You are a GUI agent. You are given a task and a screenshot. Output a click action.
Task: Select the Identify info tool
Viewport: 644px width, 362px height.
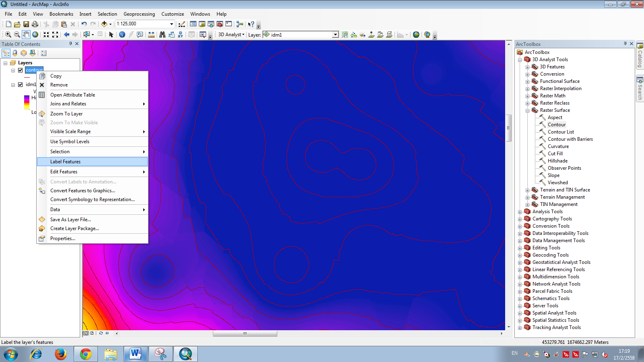pos(122,35)
